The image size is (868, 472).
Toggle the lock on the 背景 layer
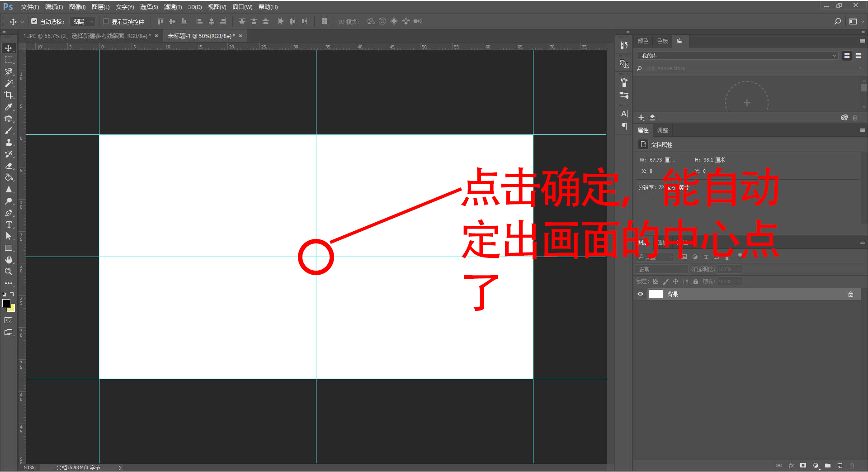(851, 294)
